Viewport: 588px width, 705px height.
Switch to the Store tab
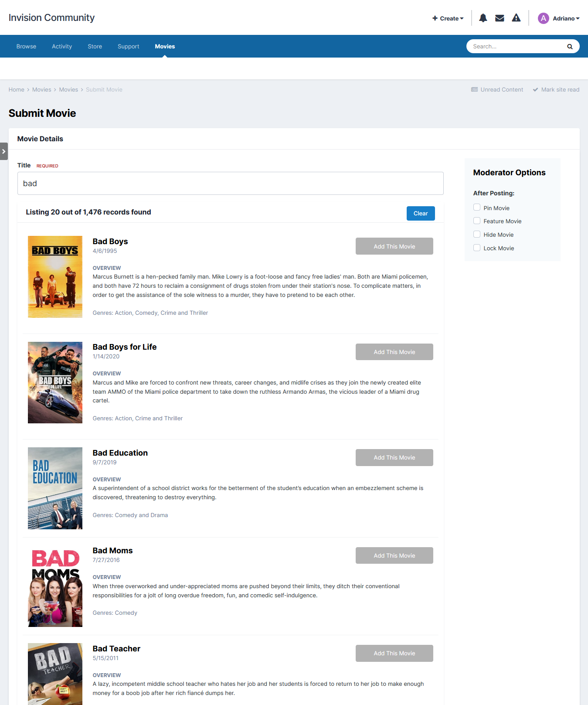pyautogui.click(x=95, y=46)
